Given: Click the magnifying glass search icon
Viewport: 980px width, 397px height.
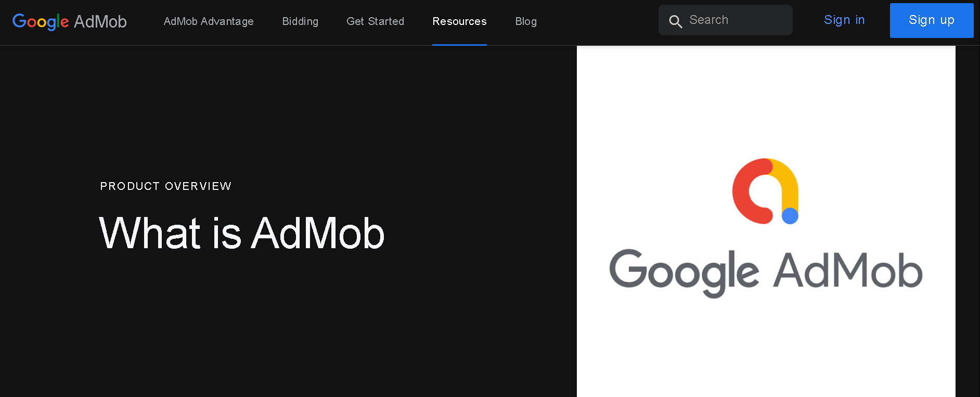Looking at the screenshot, I should [x=675, y=21].
